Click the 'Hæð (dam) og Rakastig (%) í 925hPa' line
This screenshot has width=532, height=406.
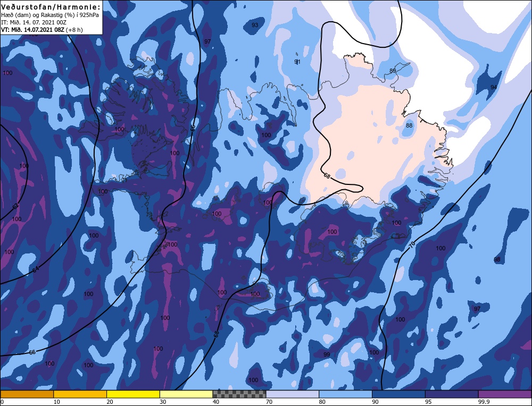50,15
